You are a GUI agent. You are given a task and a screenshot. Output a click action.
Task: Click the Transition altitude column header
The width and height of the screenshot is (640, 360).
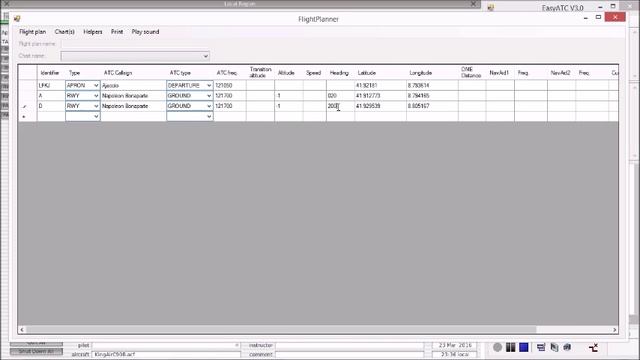[260, 73]
